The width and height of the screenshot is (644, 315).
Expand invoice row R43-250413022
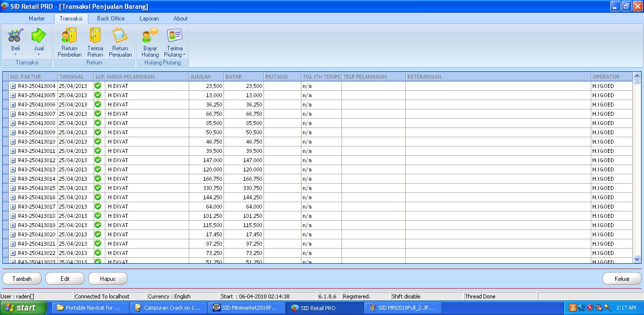click(x=13, y=253)
